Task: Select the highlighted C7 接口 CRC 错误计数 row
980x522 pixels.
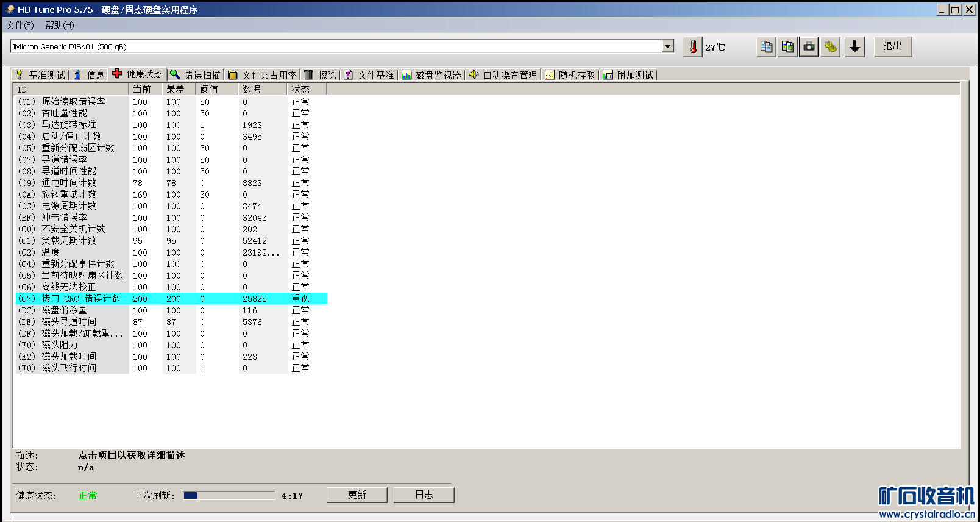Action: [x=171, y=299]
